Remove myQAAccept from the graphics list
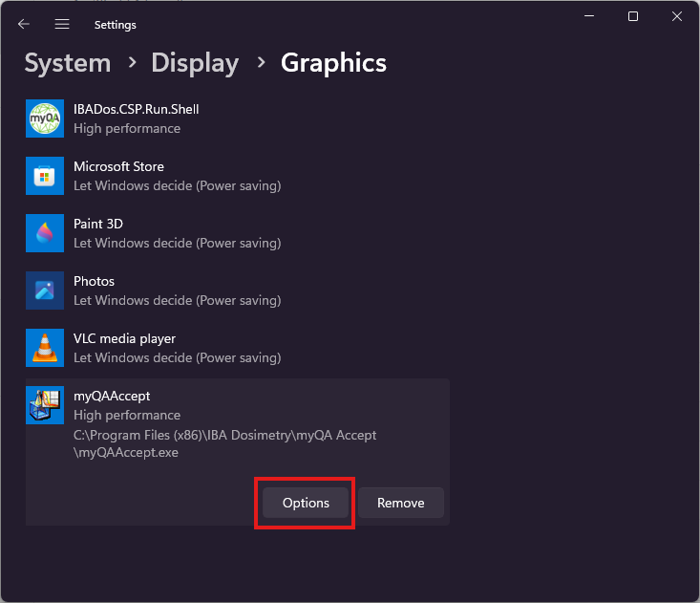This screenshot has width=700, height=603. [401, 503]
